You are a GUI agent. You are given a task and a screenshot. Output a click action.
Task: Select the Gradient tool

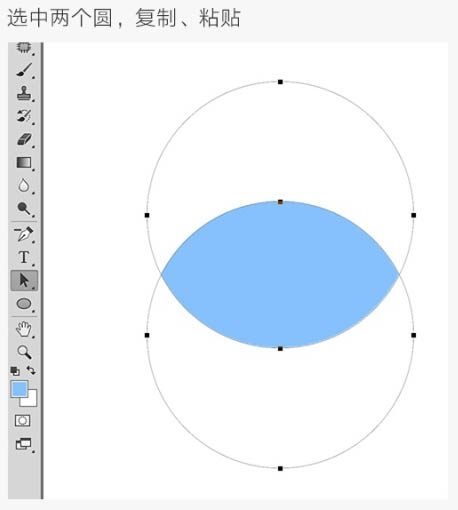tap(24, 162)
